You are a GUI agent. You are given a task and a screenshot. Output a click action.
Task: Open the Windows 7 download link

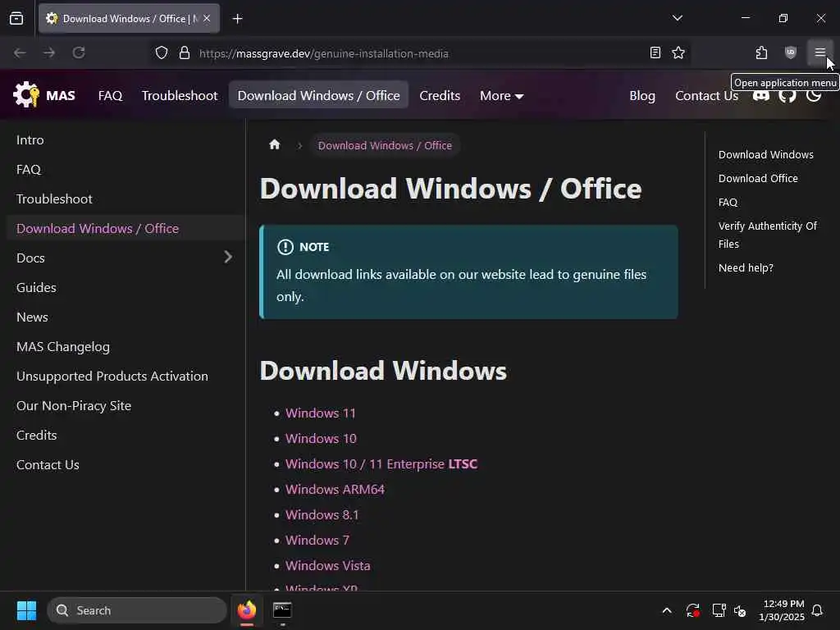tap(317, 540)
